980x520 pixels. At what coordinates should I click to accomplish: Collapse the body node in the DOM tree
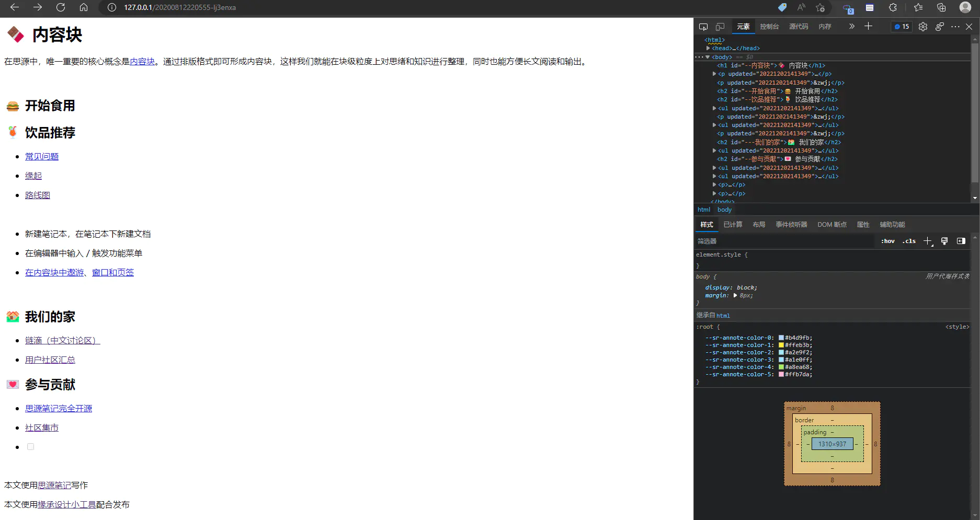708,57
